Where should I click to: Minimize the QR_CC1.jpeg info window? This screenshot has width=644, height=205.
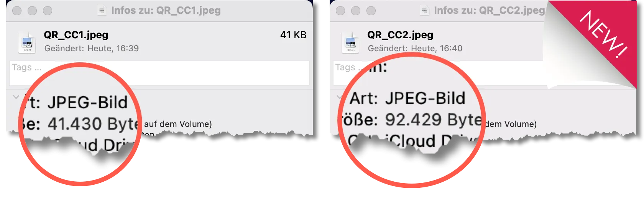[x=32, y=11]
